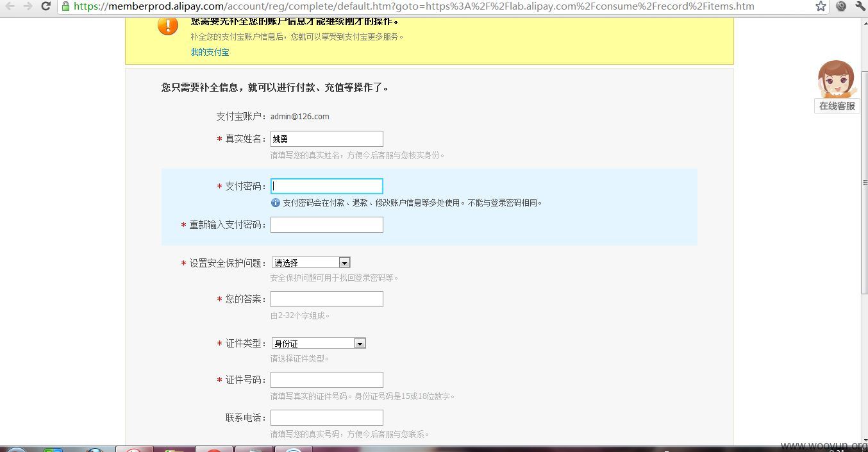Open the wrench settings menu
The height and width of the screenshot is (452, 868).
(860, 6)
